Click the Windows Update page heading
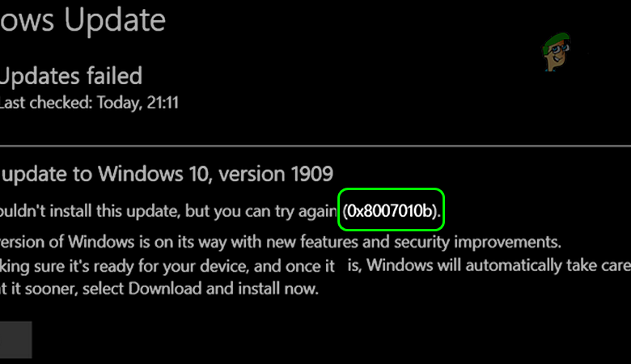This screenshot has width=631, height=364. click(83, 21)
